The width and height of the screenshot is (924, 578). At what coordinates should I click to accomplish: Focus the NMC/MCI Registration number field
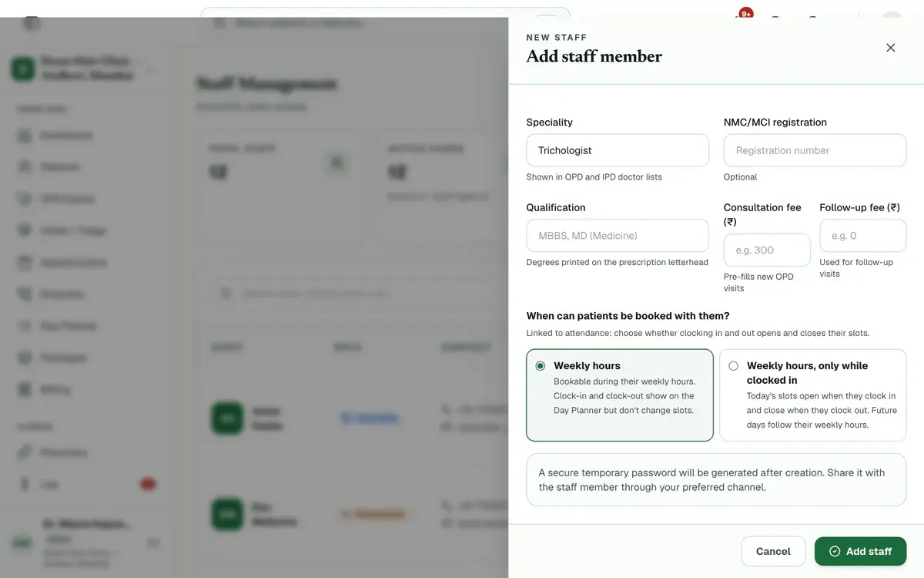(x=815, y=150)
